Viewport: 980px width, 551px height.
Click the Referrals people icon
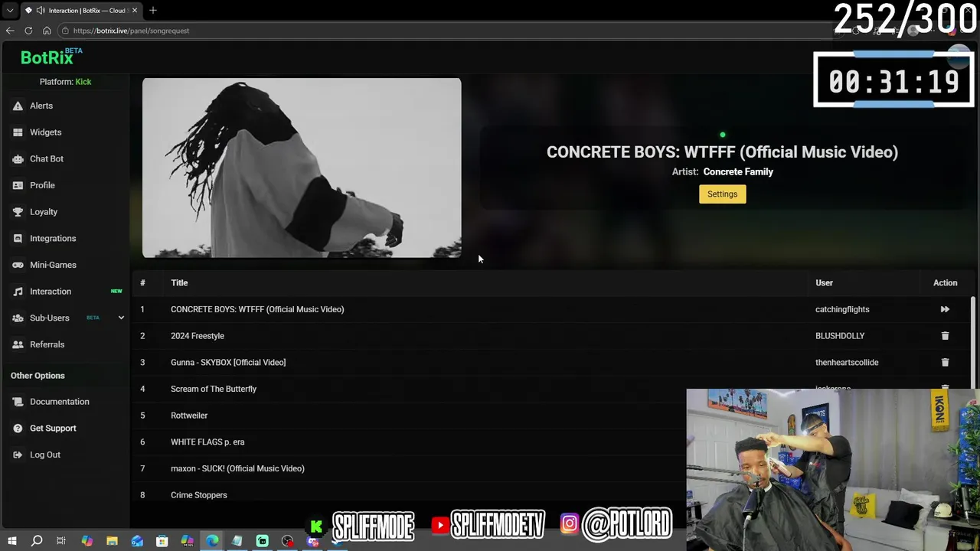(18, 344)
